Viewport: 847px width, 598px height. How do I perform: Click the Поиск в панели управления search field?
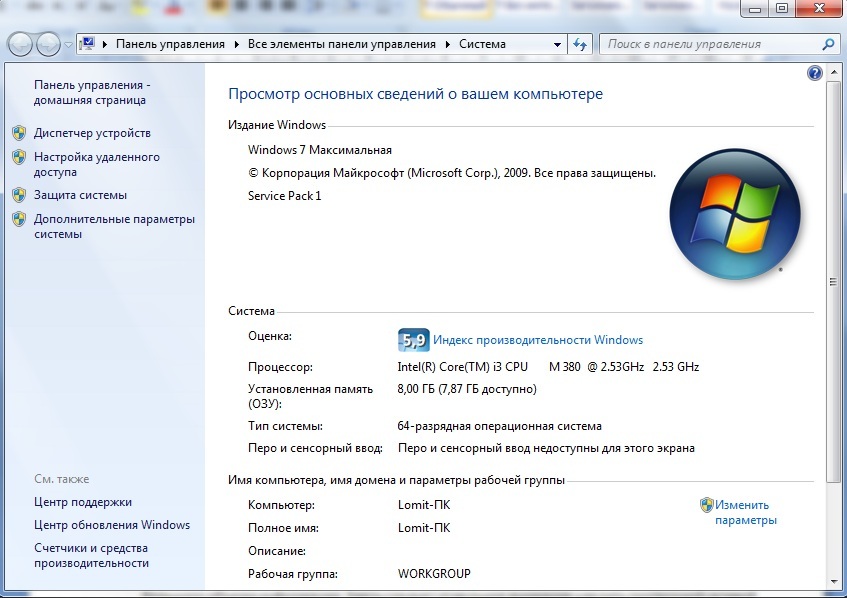(x=710, y=44)
